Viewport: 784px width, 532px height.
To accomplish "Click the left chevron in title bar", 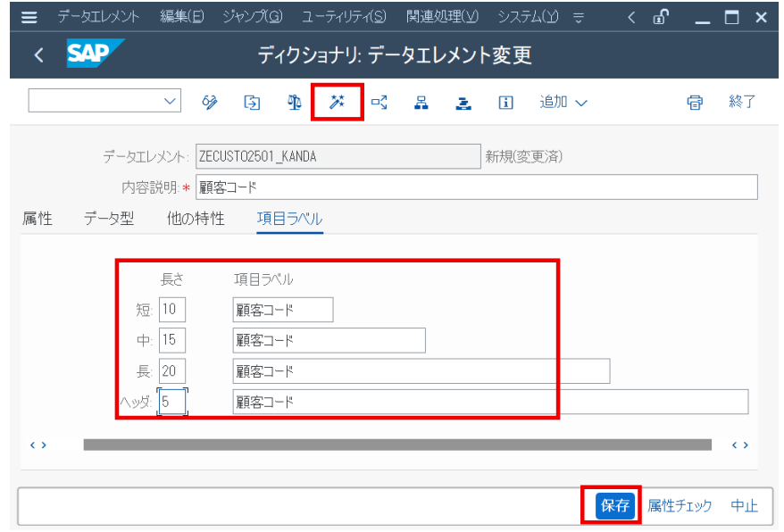I will point(631,18).
